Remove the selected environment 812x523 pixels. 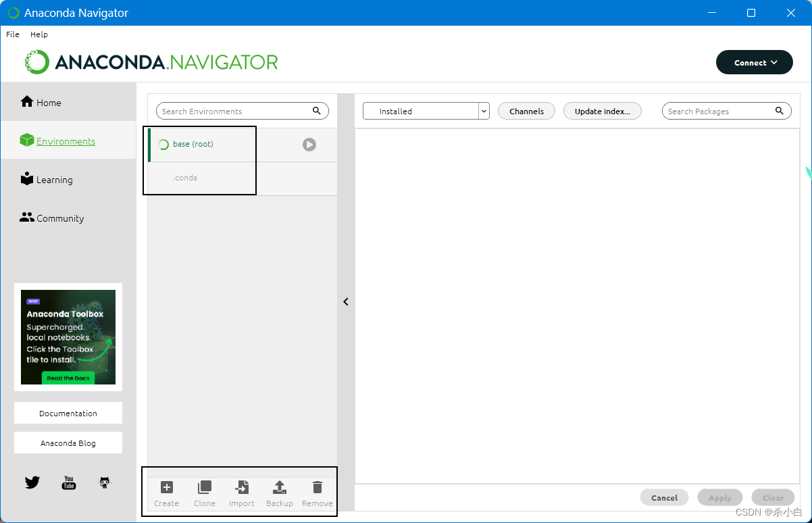318,494
